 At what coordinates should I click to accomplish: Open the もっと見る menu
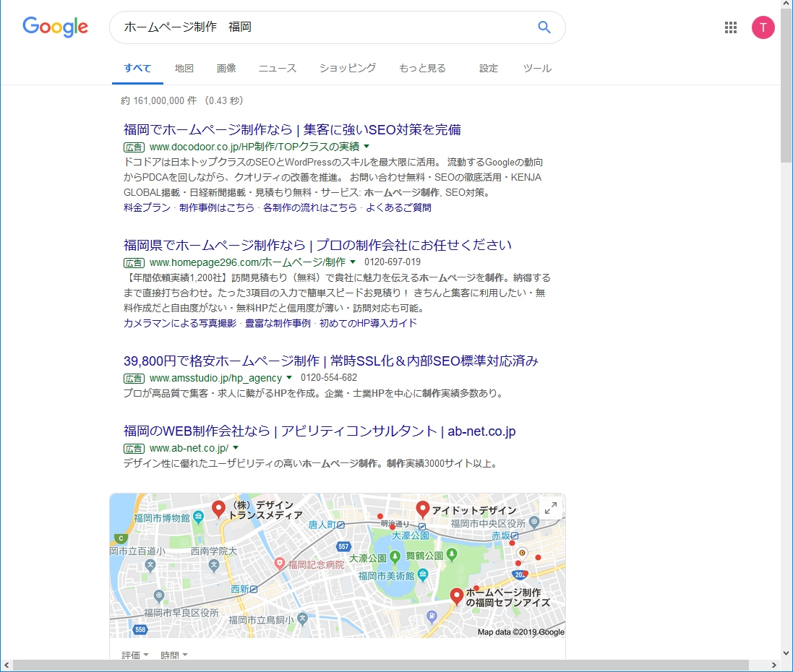(422, 68)
